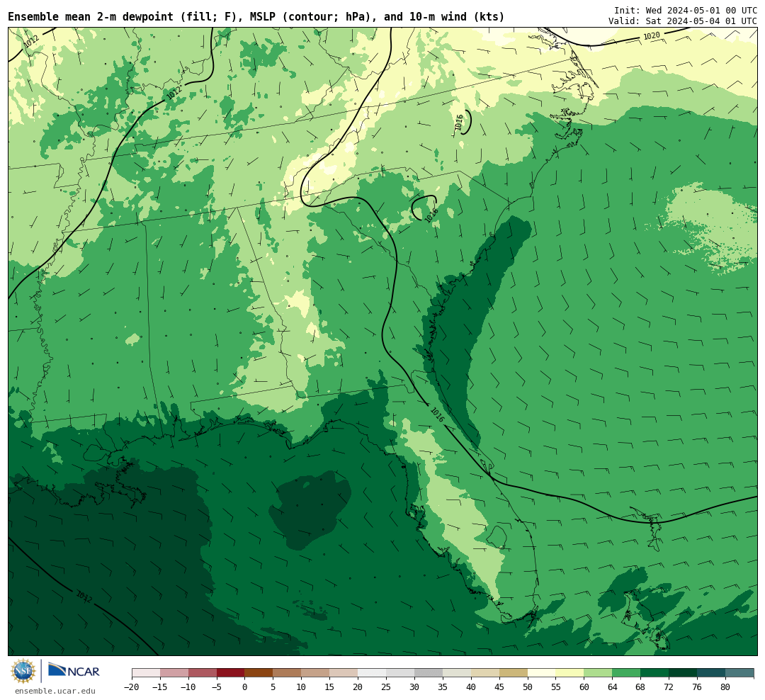
Task: Click the NSF logo
Action: [23, 671]
